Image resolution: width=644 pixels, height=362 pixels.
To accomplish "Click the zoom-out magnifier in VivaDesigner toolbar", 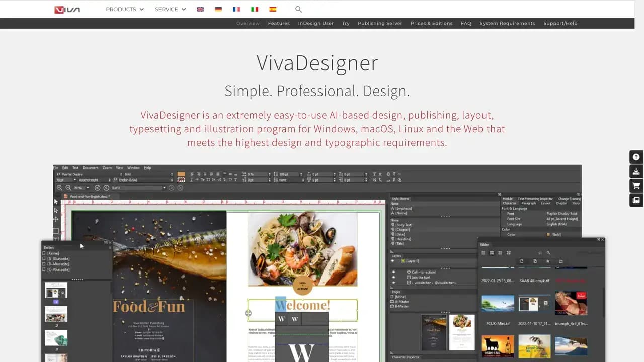I will point(68,188).
